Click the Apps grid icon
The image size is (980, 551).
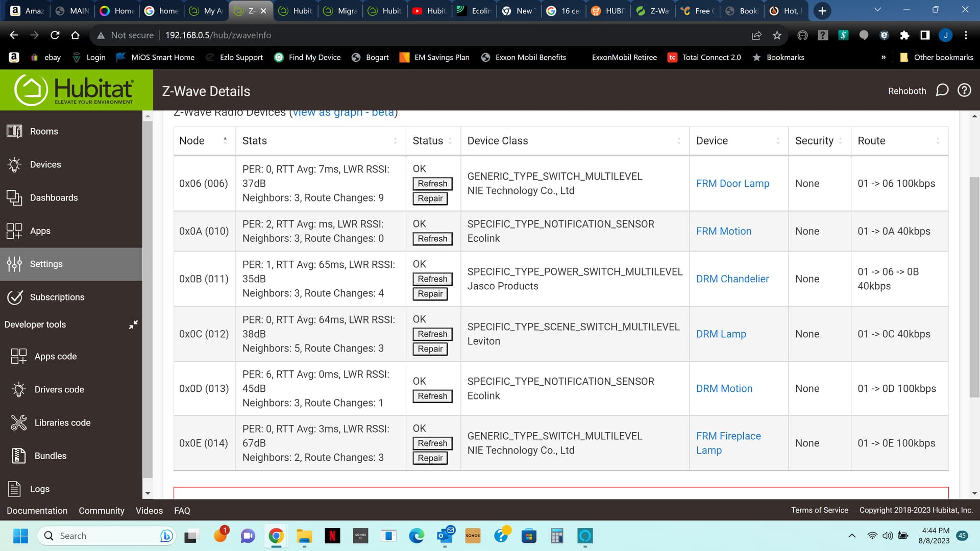14,231
